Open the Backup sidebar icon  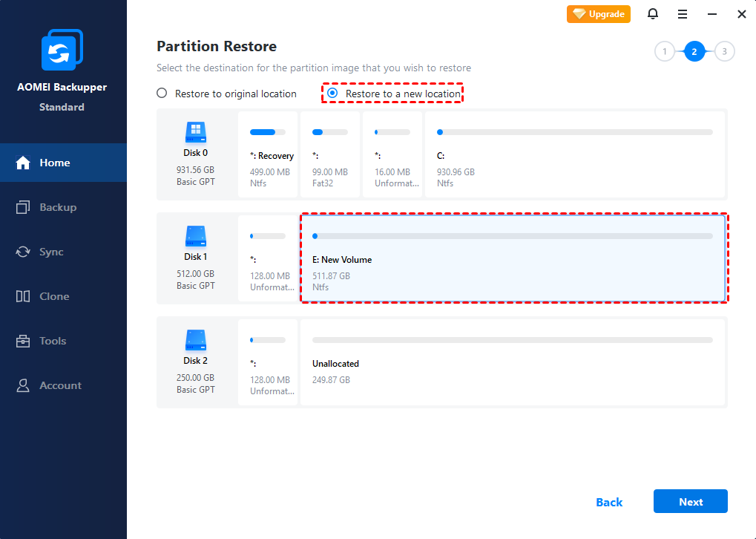pos(23,207)
